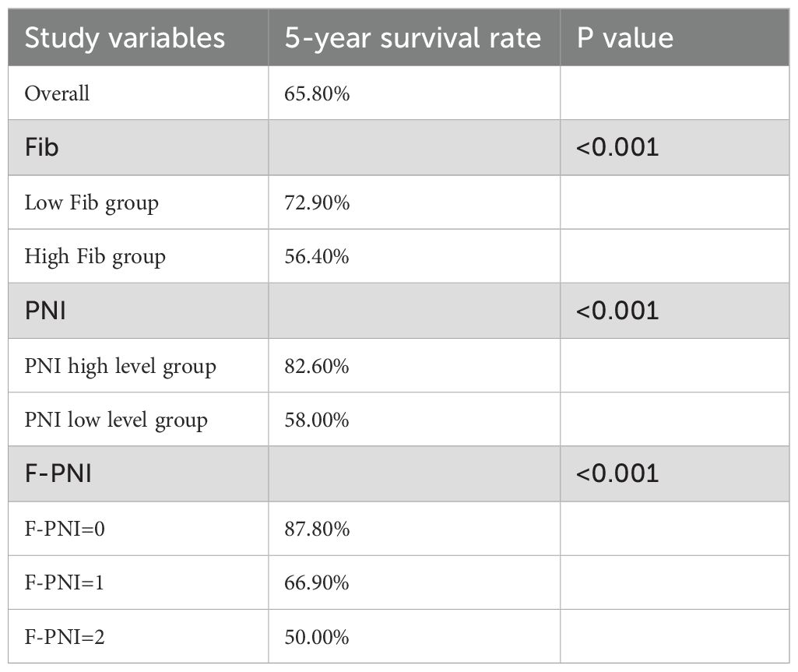Click the P value column header
798x672 pixels.
tap(625, 38)
